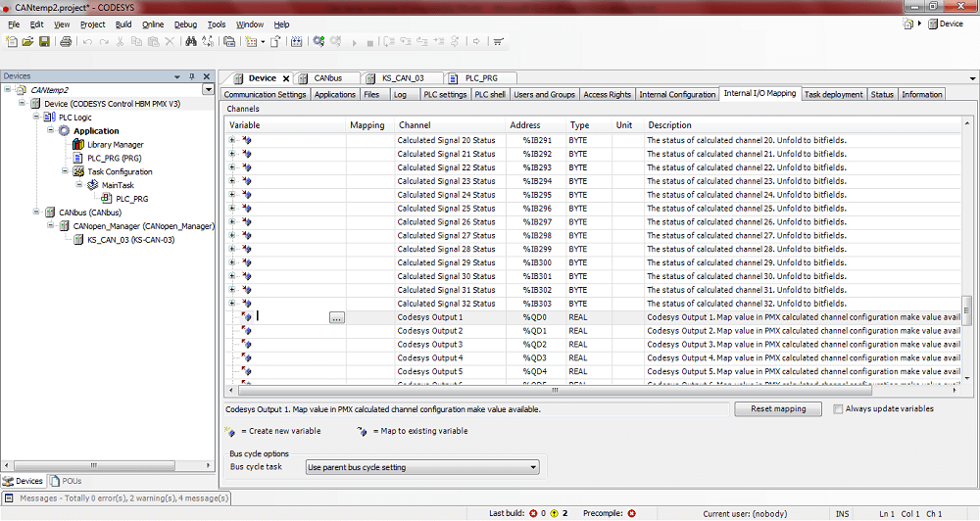Image resolution: width=980 pixels, height=521 pixels.
Task: Click the %QD3 address cell
Action: pyautogui.click(x=534, y=358)
